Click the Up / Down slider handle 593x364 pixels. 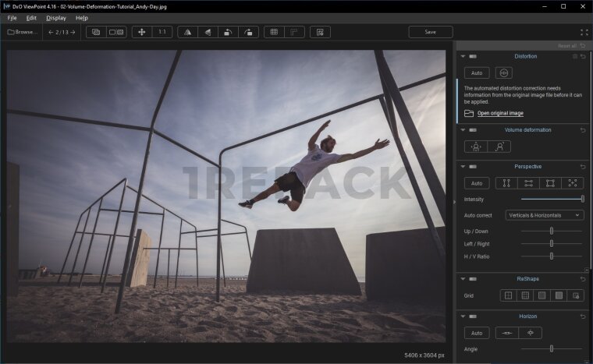pos(551,231)
